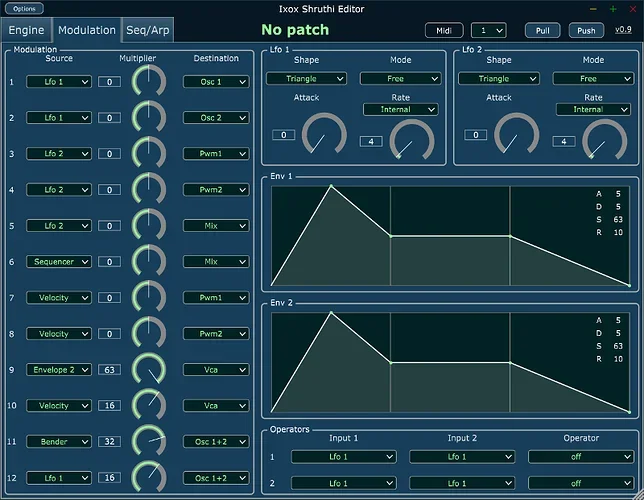
Task: Open the Bender source dropdown
Action: [59, 442]
